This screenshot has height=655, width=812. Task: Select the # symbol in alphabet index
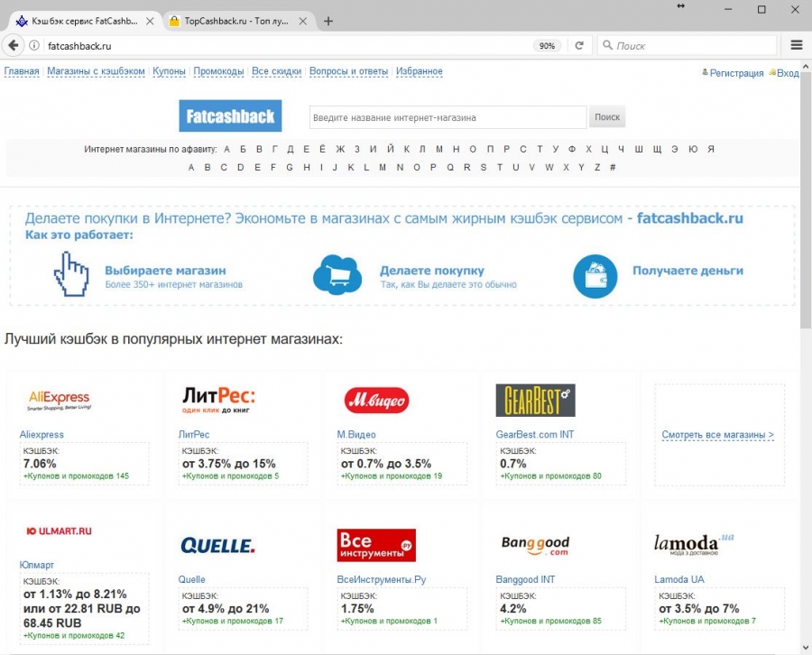coord(613,167)
